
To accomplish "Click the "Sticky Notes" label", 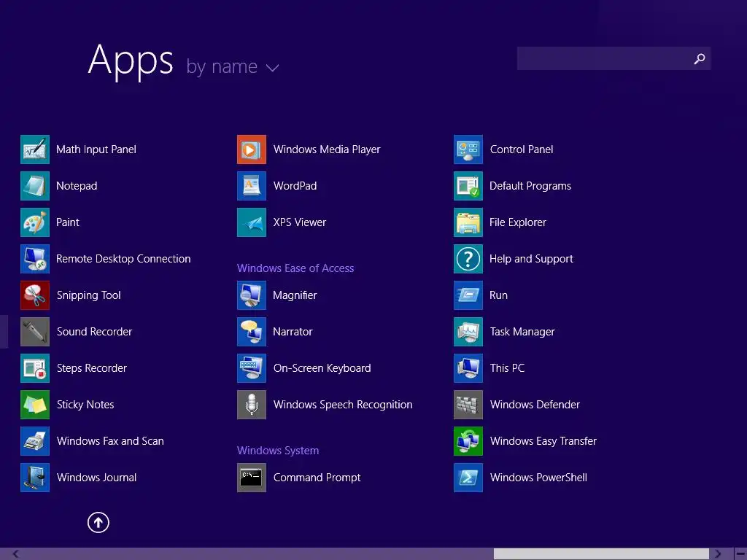I will pyautogui.click(x=85, y=405).
